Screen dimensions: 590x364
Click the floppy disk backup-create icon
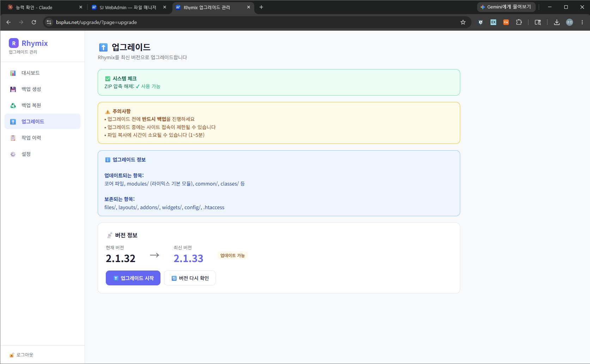click(x=13, y=89)
